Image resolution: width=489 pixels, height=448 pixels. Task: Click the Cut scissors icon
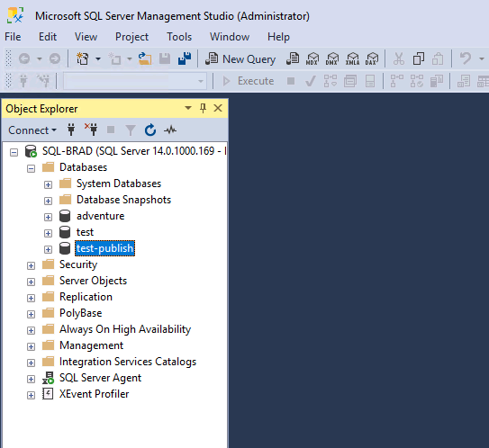coord(399,58)
